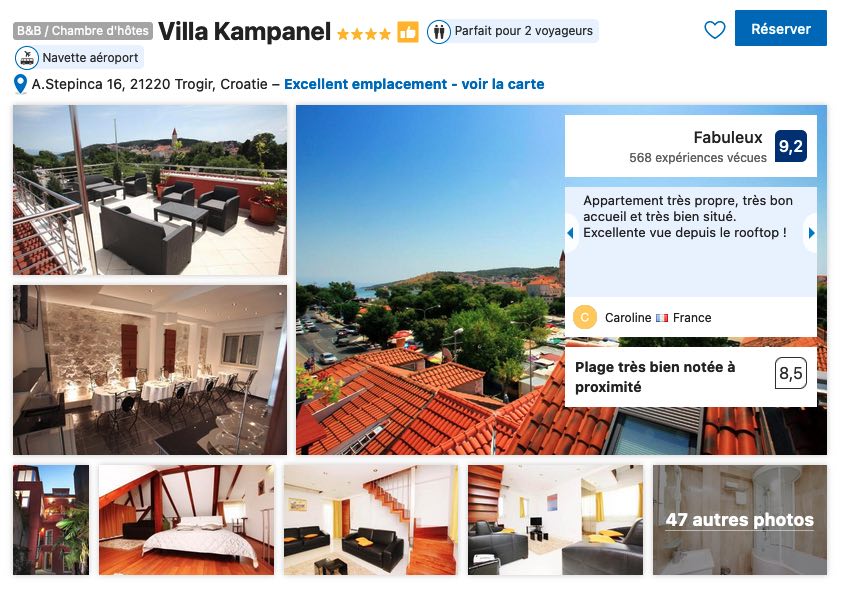Save Villa Kampanel with the heart icon
The height and width of the screenshot is (591, 843).
point(715,30)
